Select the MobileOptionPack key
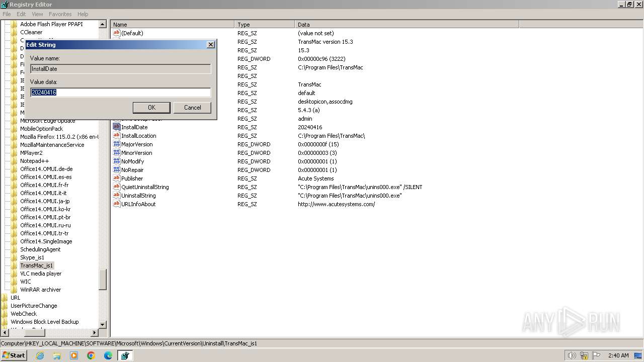This screenshot has width=644, height=362. [41, 129]
